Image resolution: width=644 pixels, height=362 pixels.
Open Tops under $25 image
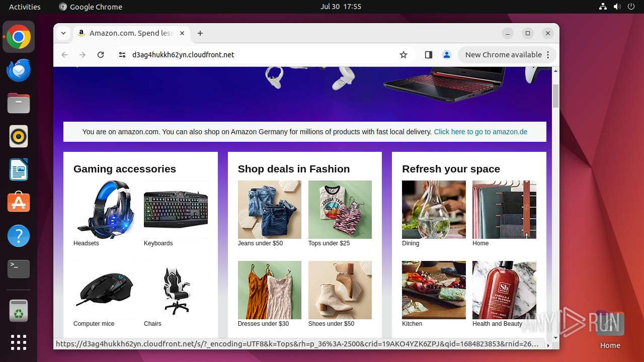pyautogui.click(x=340, y=210)
